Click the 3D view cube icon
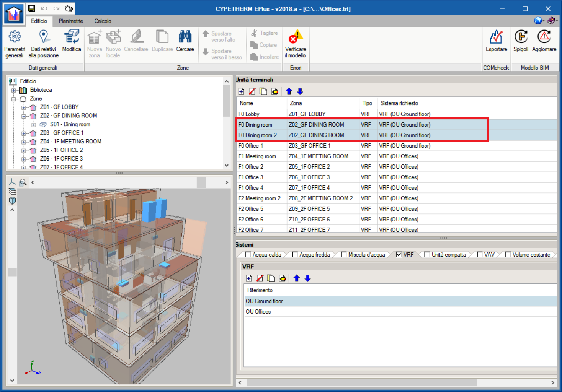 [12, 200]
